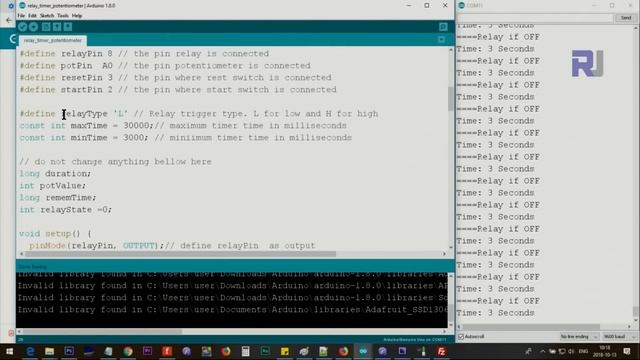Click the '#define relayType' code line
The height and width of the screenshot is (360, 640).
pos(199,113)
